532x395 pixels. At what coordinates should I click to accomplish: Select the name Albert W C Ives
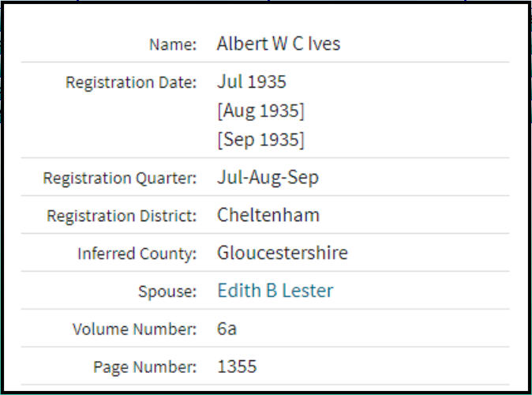pos(278,43)
